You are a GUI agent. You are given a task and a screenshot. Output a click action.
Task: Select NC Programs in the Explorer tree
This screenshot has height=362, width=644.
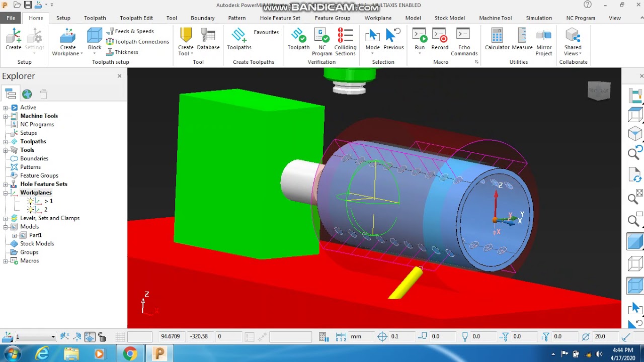(37, 125)
